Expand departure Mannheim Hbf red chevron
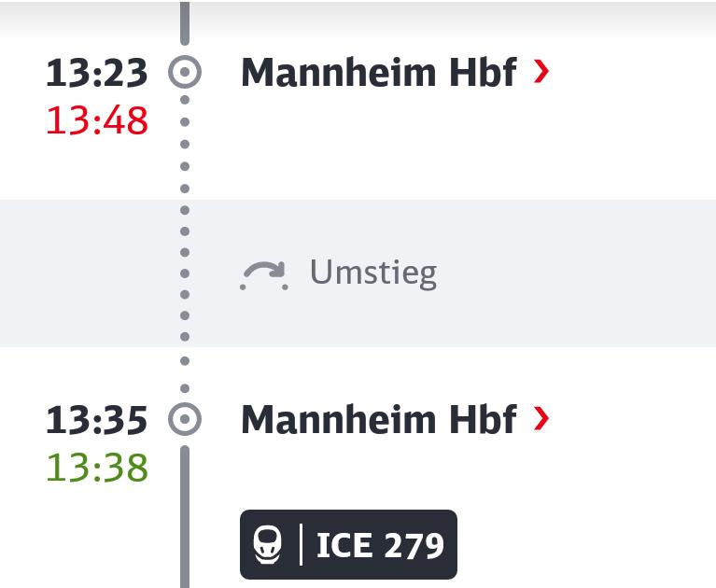This screenshot has height=588, width=716. pyautogui.click(x=541, y=419)
